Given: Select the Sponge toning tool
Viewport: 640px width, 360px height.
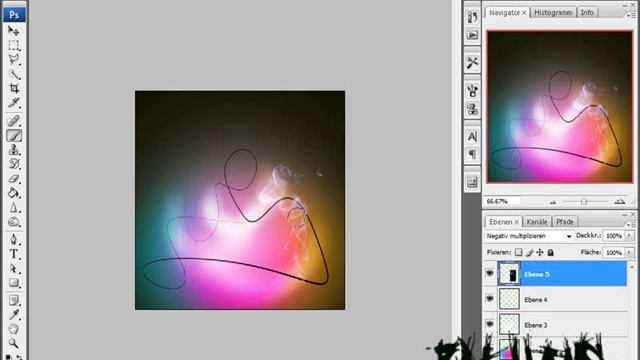Looking at the screenshot, I should coord(14,222).
